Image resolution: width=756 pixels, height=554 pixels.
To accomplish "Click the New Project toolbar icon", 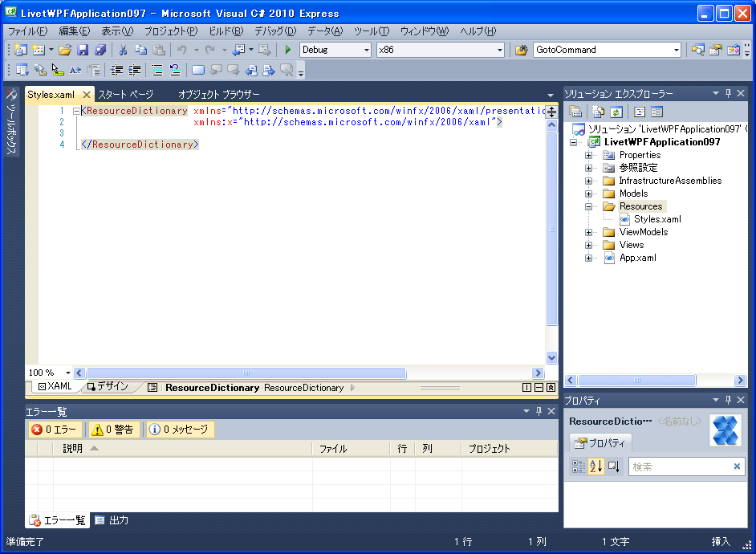I will tap(21, 50).
